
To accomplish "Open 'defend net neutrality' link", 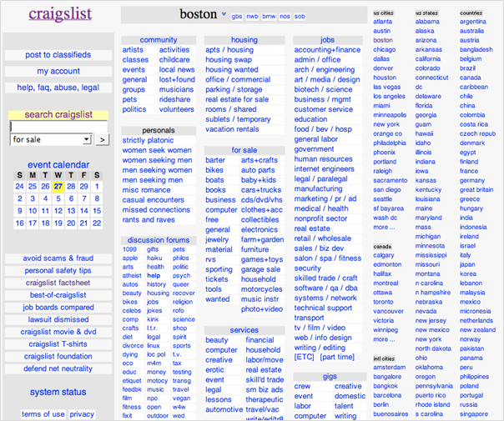I will pyautogui.click(x=58, y=368).
